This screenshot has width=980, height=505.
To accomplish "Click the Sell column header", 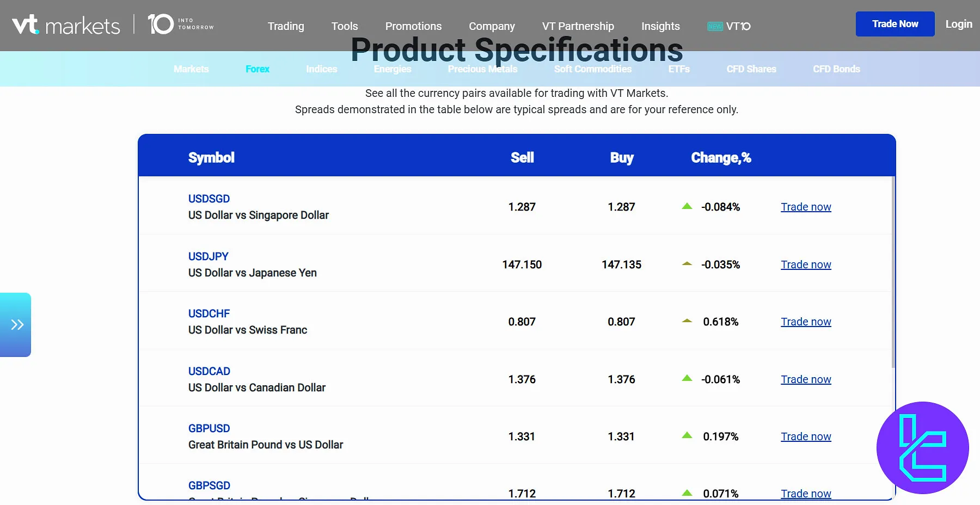I will pyautogui.click(x=522, y=158).
